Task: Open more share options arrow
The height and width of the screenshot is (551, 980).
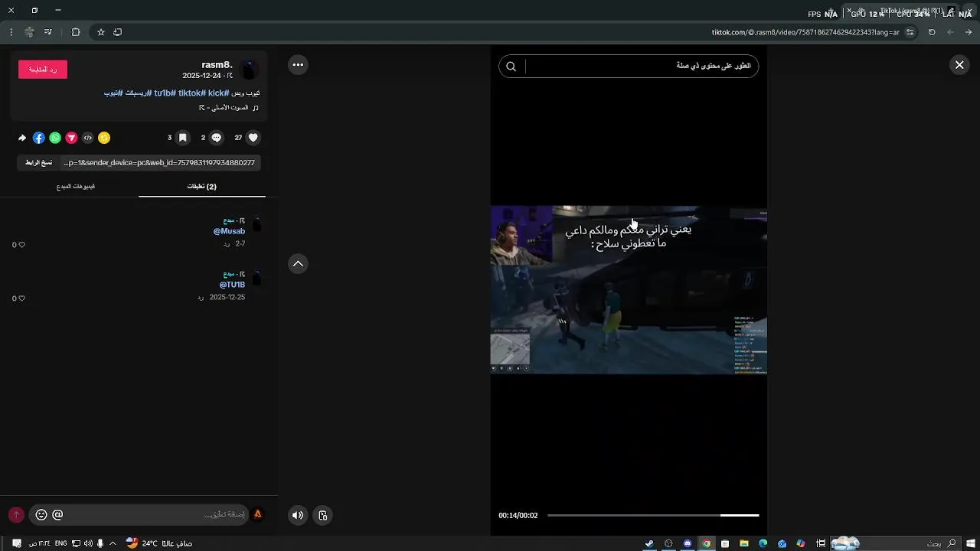Action: (21, 138)
